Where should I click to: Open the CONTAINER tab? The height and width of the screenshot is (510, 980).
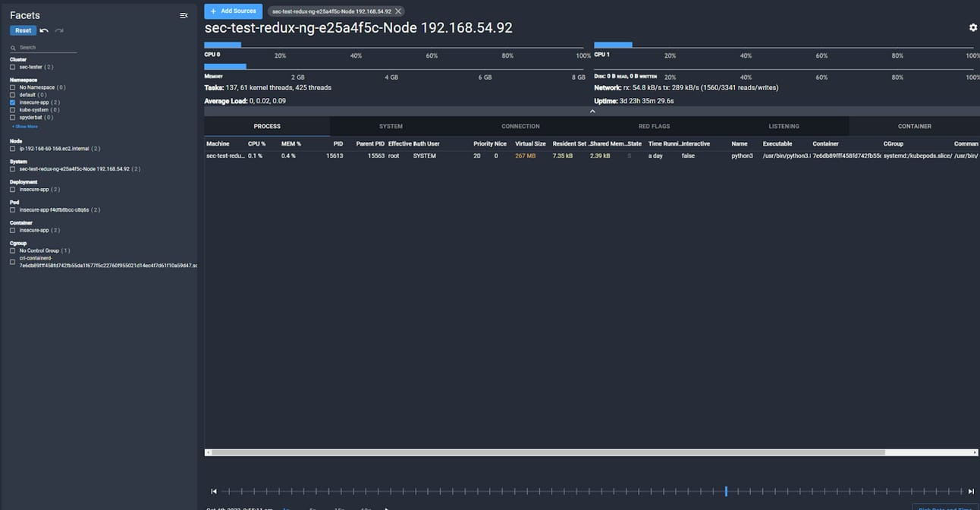tap(915, 126)
